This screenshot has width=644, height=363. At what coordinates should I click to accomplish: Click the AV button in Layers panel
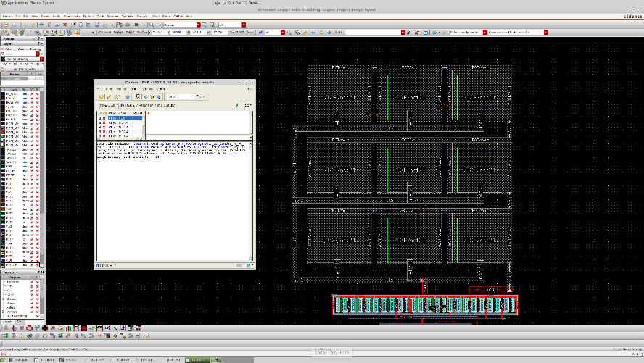tap(5, 64)
